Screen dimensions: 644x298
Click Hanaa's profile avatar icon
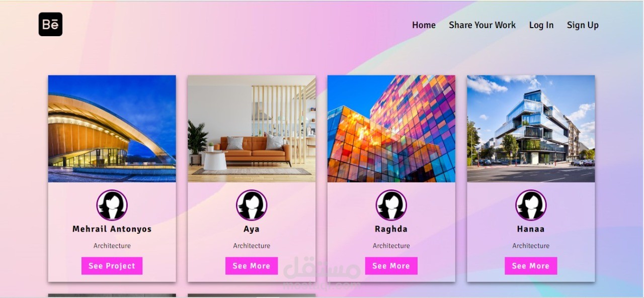click(x=531, y=205)
